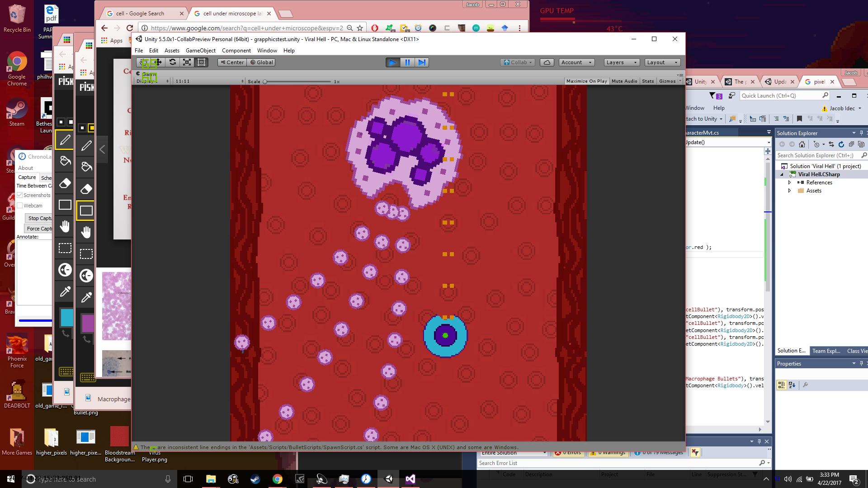The width and height of the screenshot is (868, 488).
Task: Select the Rect transform tool
Action: tap(202, 62)
